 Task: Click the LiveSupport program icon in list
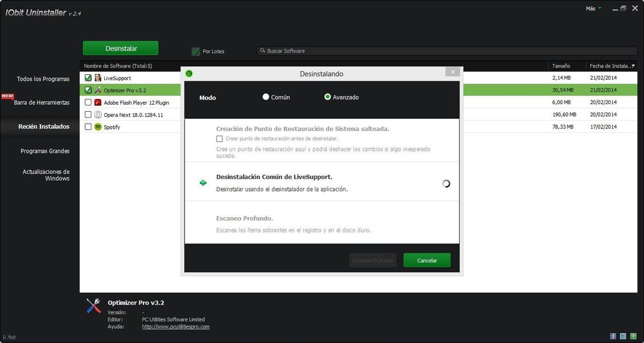tap(98, 78)
